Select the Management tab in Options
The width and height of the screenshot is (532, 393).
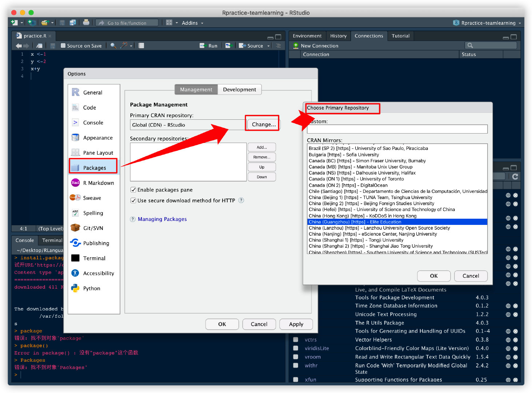196,90
